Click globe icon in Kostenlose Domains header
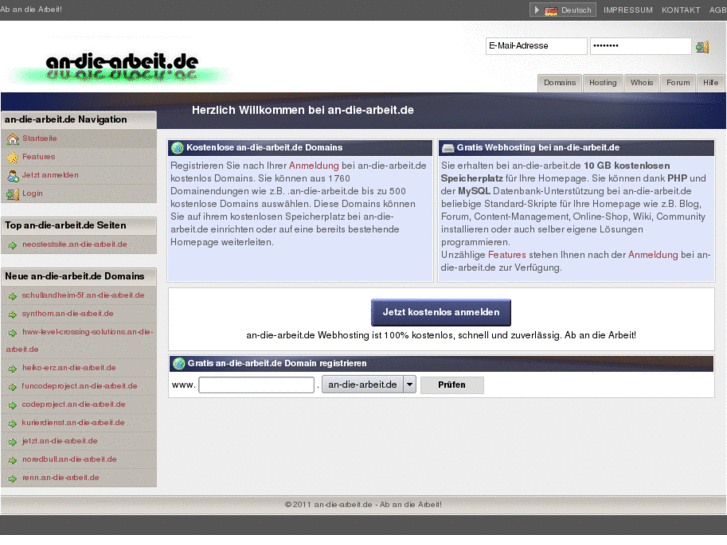727x545 pixels. [x=177, y=148]
